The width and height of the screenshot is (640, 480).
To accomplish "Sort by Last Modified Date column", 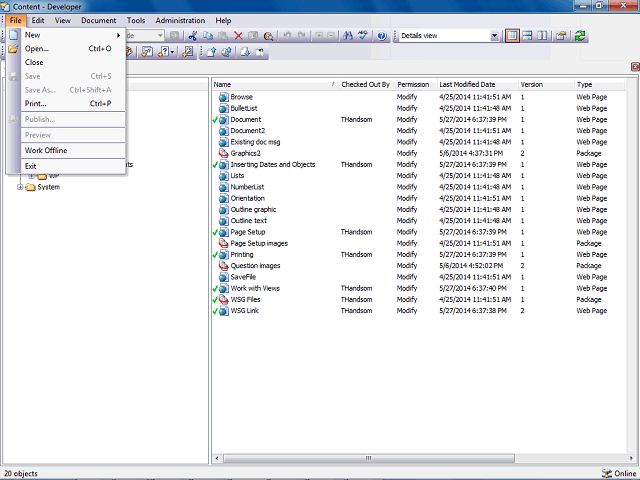I will [478, 84].
